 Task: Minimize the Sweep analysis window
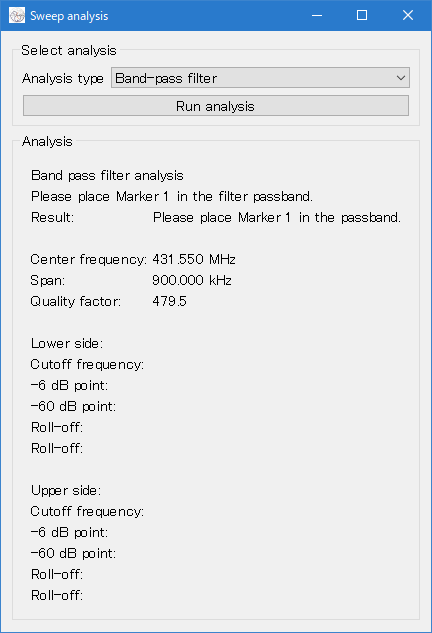(317, 15)
